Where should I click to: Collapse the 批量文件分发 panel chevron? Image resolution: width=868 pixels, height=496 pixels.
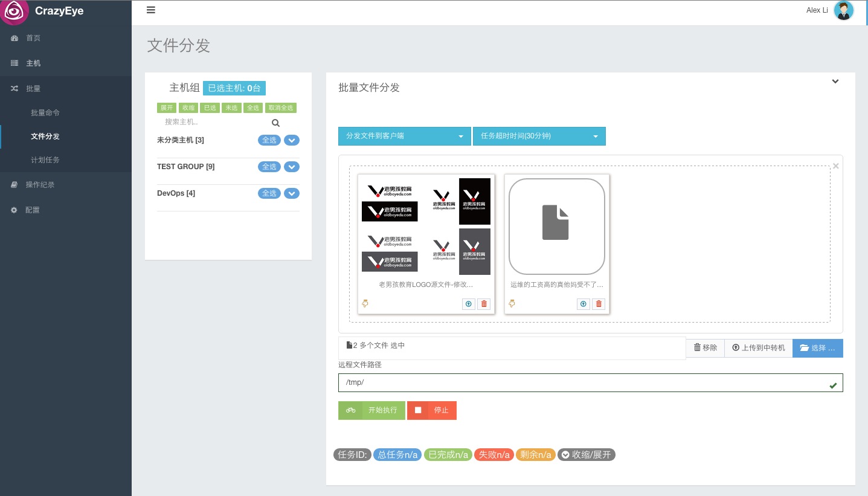835,82
